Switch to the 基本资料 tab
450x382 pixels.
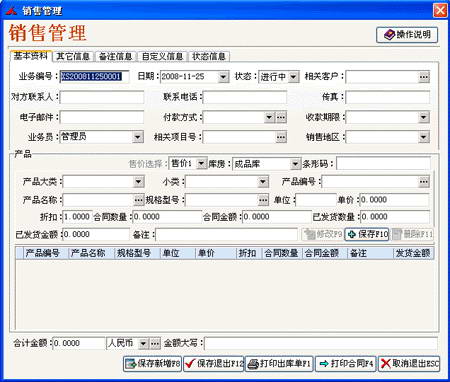click(x=31, y=56)
